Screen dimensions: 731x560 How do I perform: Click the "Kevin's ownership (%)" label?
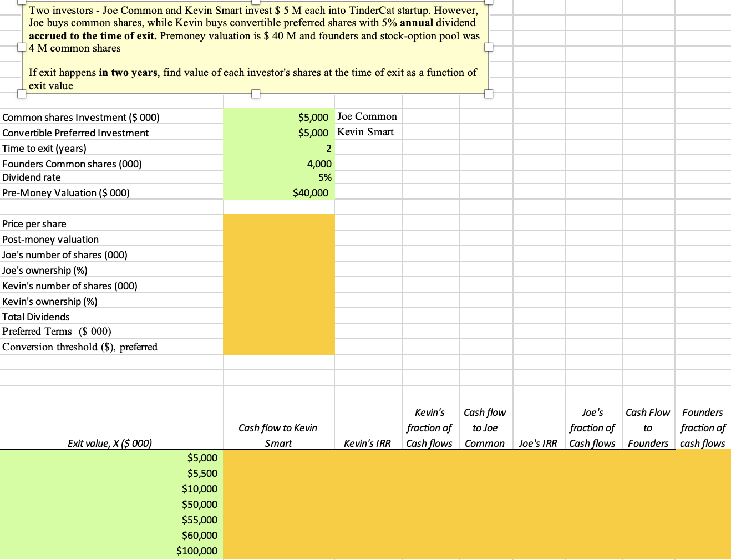click(50, 302)
